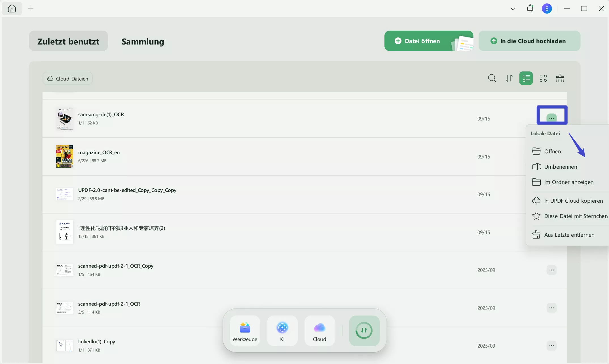Open the sort order icon
This screenshot has height=364, width=609.
click(509, 78)
